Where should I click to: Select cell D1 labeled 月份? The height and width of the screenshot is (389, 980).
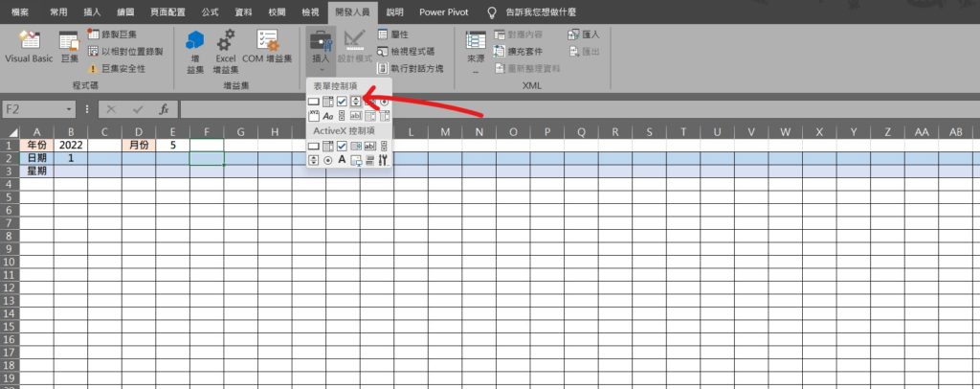pyautogui.click(x=139, y=145)
